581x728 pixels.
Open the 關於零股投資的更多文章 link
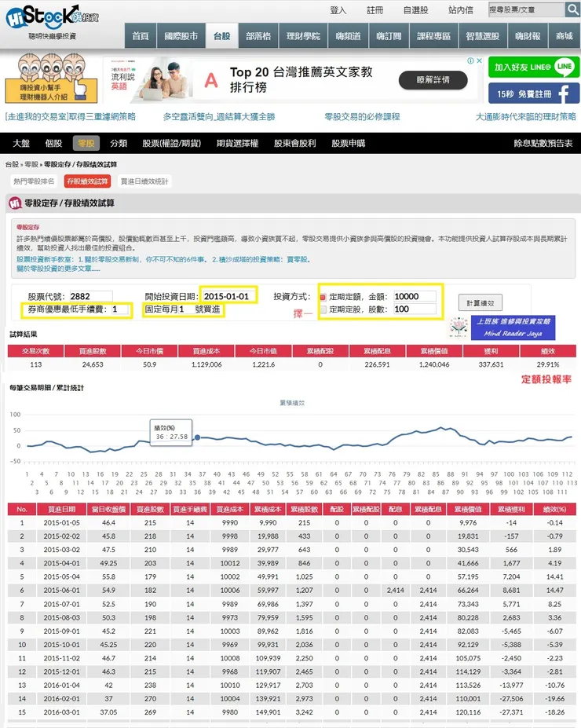(x=58, y=269)
